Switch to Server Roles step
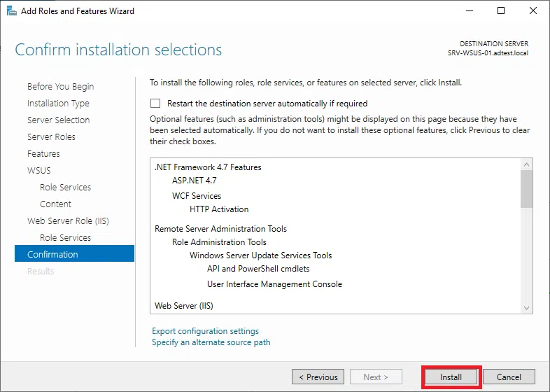Image resolution: width=550 pixels, height=392 pixels. click(51, 137)
